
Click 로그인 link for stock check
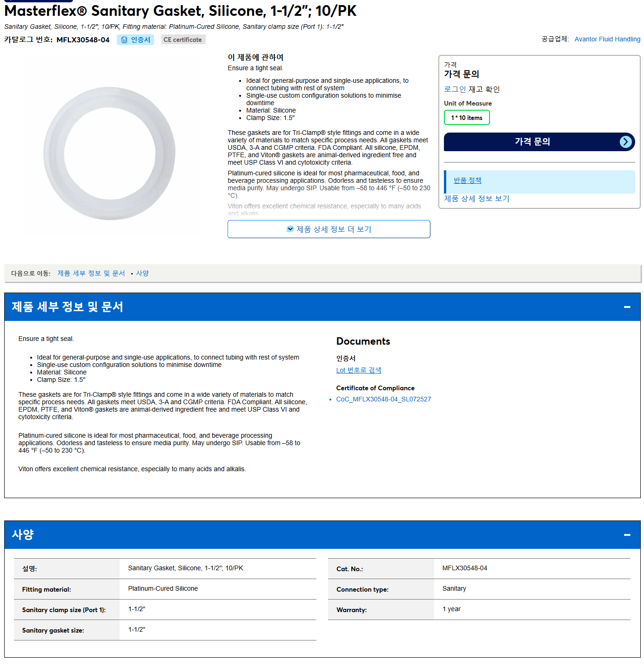click(455, 89)
